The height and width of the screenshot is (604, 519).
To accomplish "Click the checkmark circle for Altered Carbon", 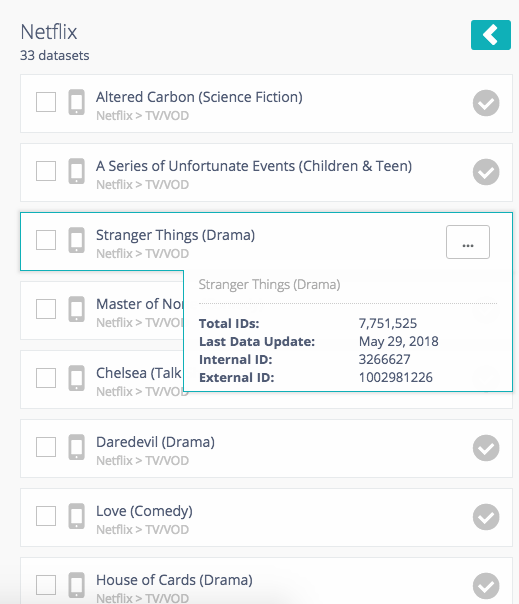I will [x=486, y=103].
